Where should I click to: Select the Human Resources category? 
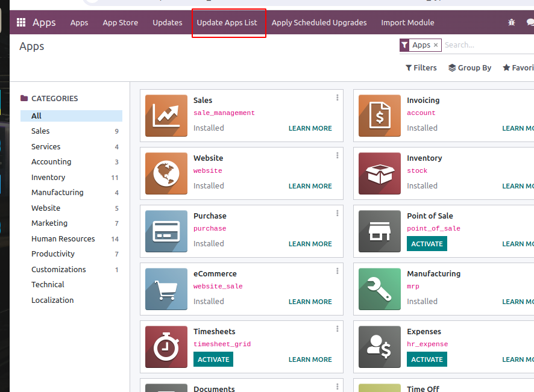click(71, 238)
